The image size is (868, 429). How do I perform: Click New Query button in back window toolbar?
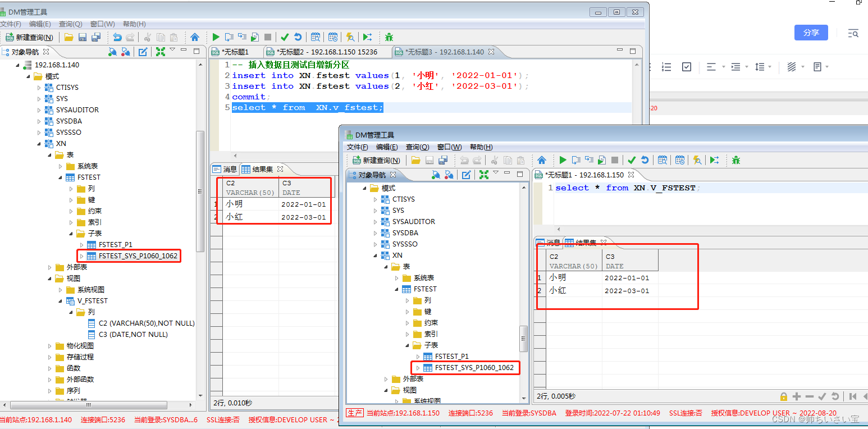(29, 38)
